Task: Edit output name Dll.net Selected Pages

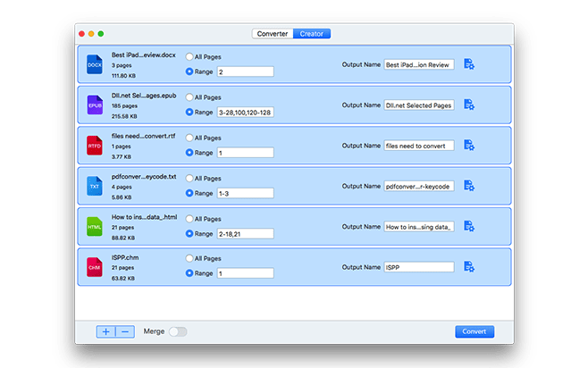Action: [x=419, y=105]
